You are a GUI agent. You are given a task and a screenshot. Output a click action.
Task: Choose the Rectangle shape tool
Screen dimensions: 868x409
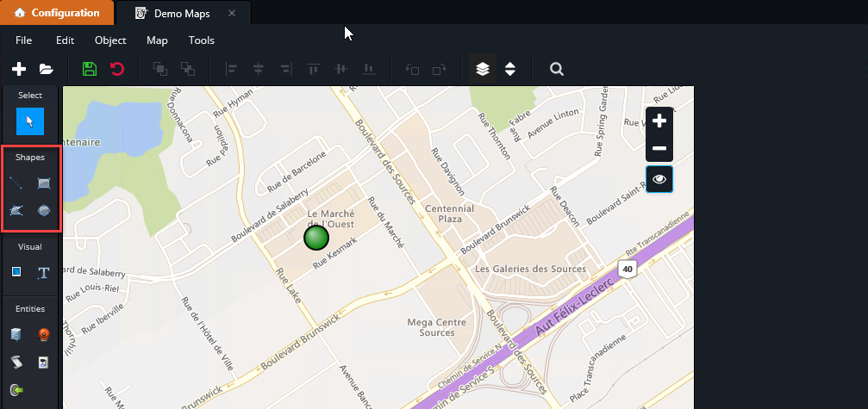(44, 183)
